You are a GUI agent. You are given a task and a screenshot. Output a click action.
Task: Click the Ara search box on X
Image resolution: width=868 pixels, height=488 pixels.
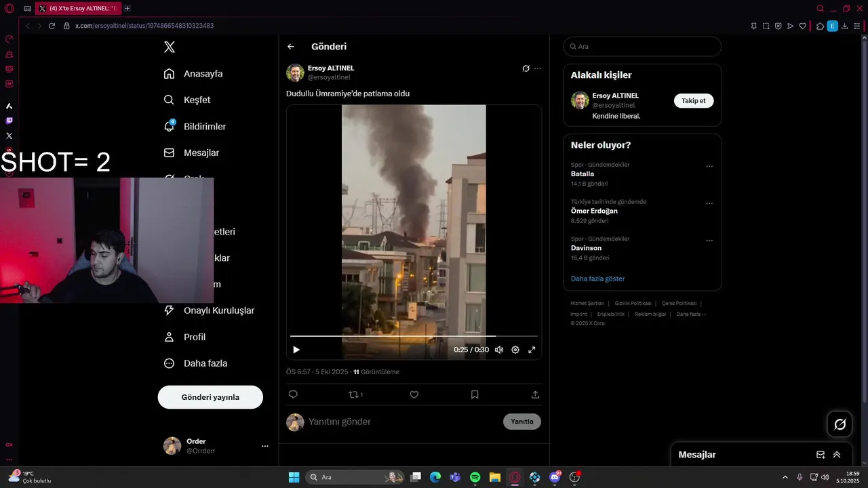(642, 47)
